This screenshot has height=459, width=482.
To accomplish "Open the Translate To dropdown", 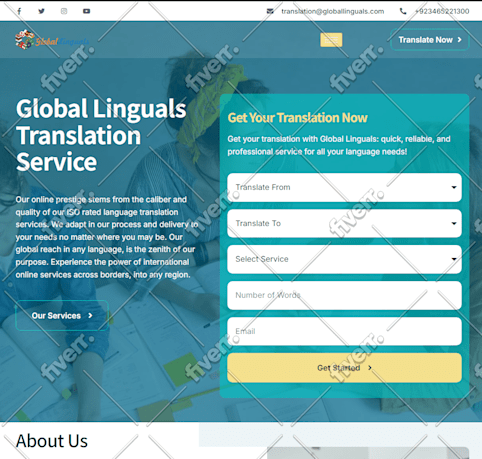I will [344, 223].
